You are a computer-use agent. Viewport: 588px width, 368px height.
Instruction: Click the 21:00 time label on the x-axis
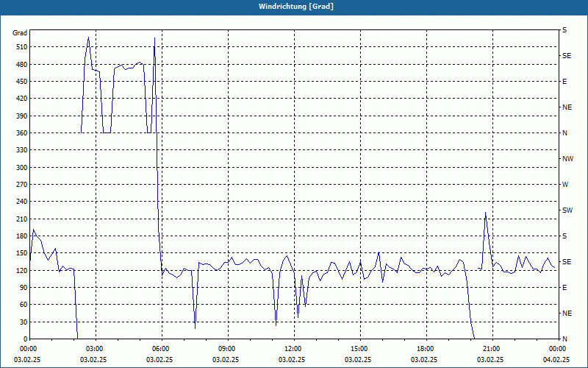click(x=492, y=349)
